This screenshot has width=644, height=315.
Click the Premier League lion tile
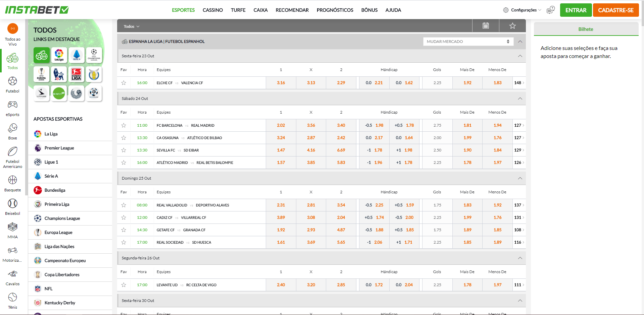point(59,74)
